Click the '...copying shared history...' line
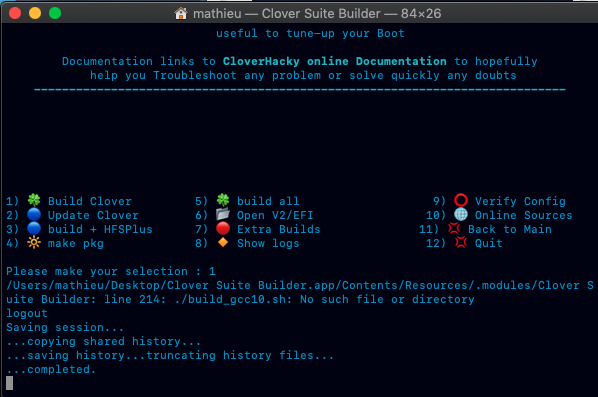The width and height of the screenshot is (598, 397). [103, 341]
